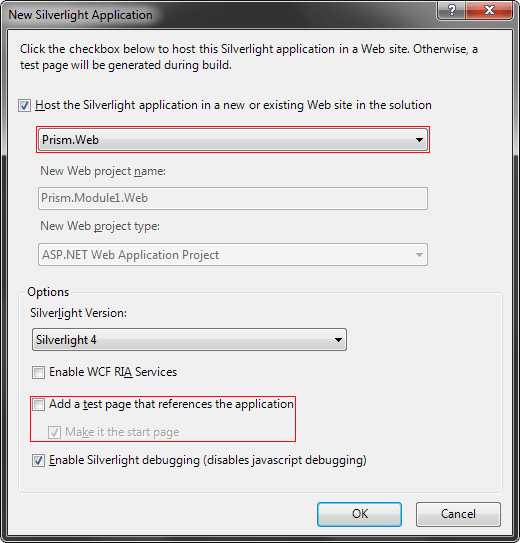Image resolution: width=520 pixels, height=543 pixels.
Task: Click the Silverlight 4 dropdown arrow
Action: point(338,340)
